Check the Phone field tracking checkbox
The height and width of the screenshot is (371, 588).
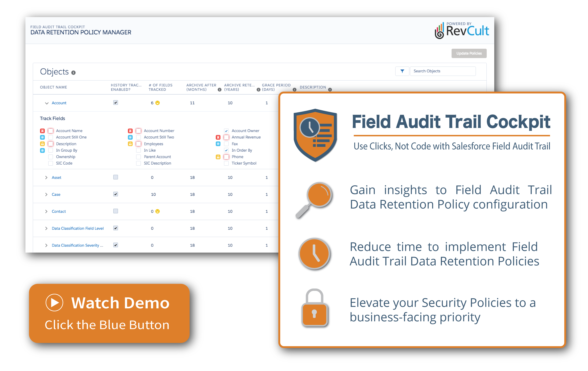pyautogui.click(x=226, y=157)
